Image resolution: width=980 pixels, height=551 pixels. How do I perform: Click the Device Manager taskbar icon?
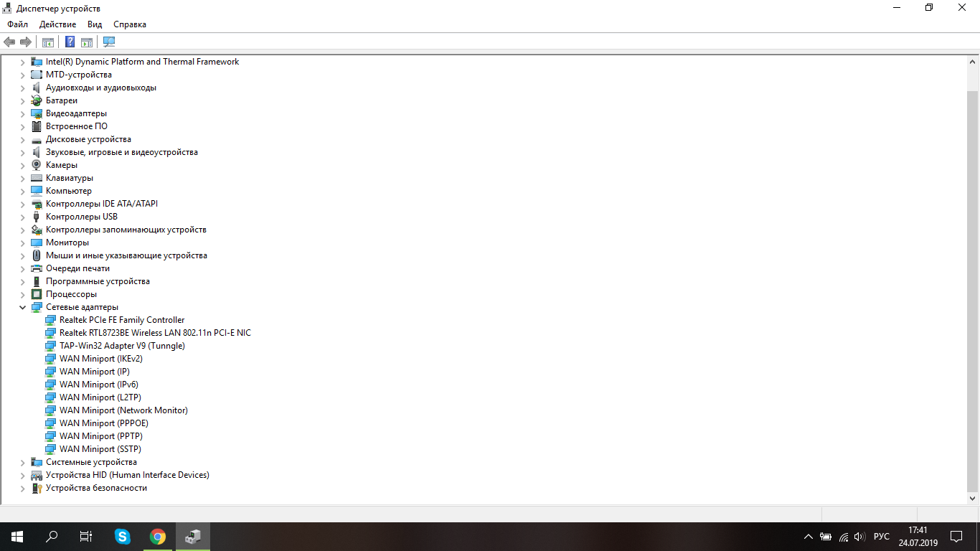193,536
